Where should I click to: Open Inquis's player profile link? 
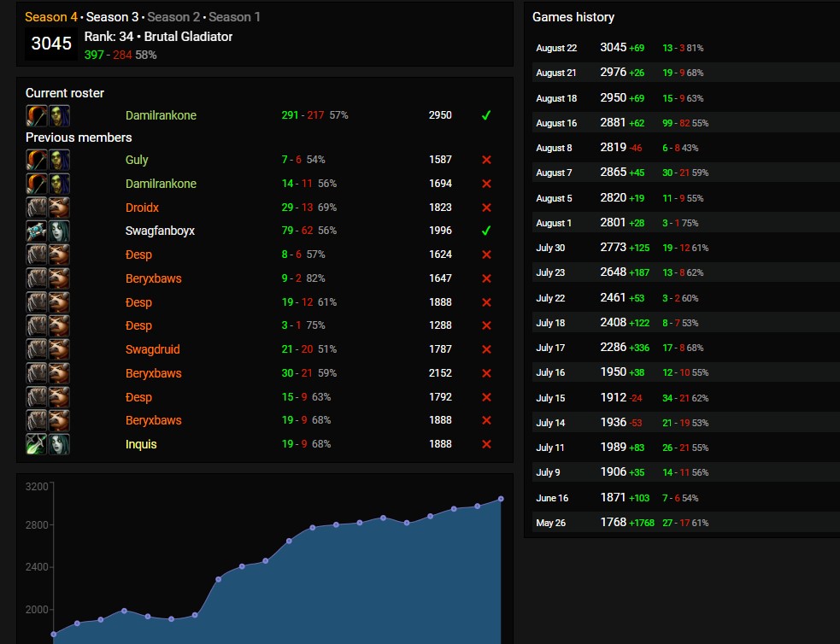coord(141,444)
